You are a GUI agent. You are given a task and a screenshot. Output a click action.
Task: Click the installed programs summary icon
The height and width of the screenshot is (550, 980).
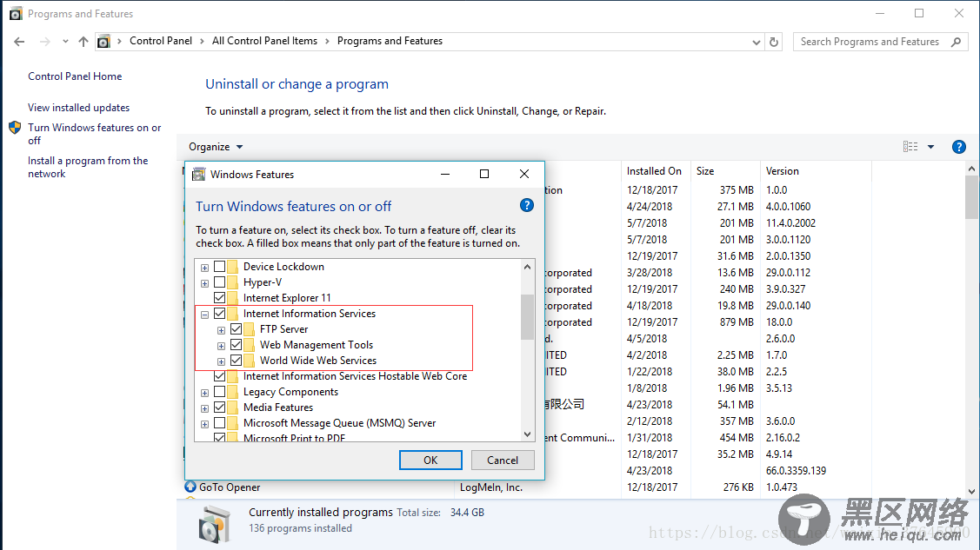(214, 523)
